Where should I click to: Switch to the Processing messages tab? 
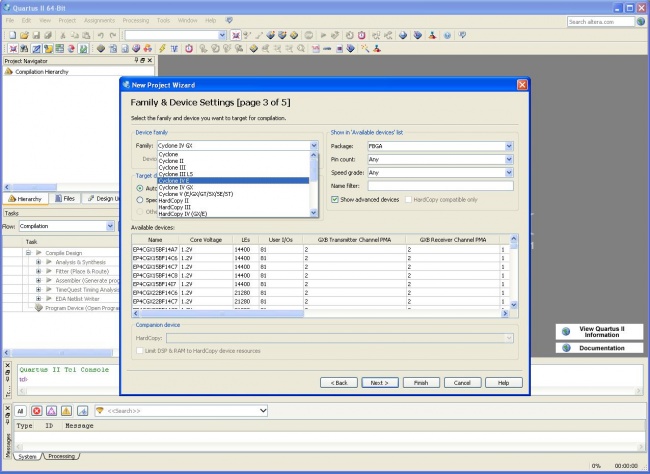point(61,456)
